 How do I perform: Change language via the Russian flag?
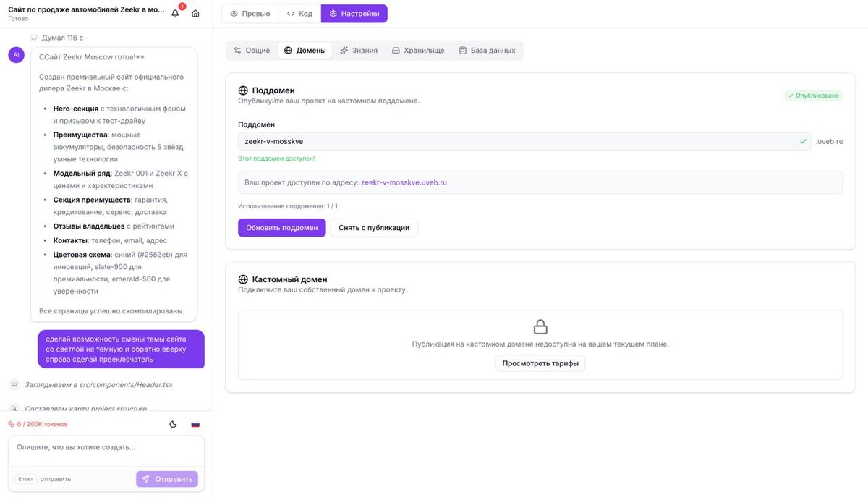(195, 424)
